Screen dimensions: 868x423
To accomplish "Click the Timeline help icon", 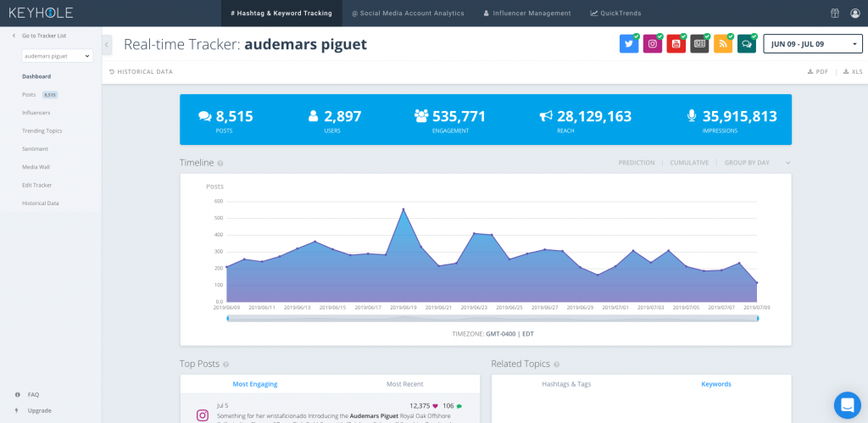I will [x=220, y=164].
